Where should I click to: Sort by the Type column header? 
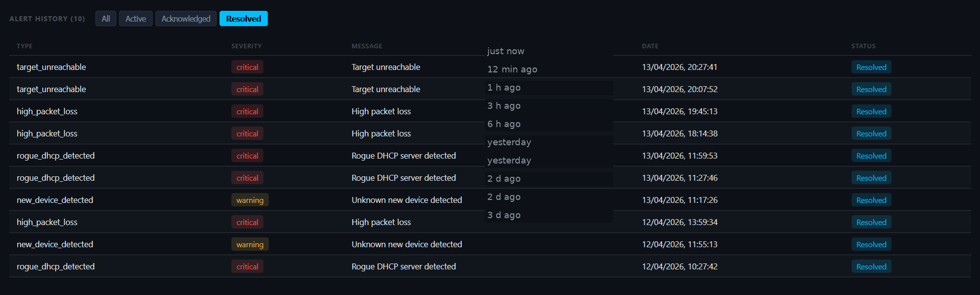[x=25, y=46]
